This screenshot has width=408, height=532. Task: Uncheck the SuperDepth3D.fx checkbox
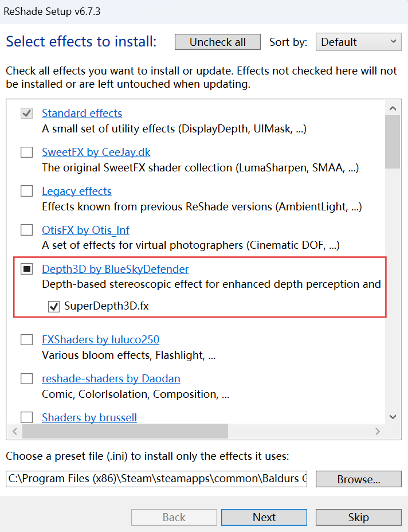pos(54,306)
